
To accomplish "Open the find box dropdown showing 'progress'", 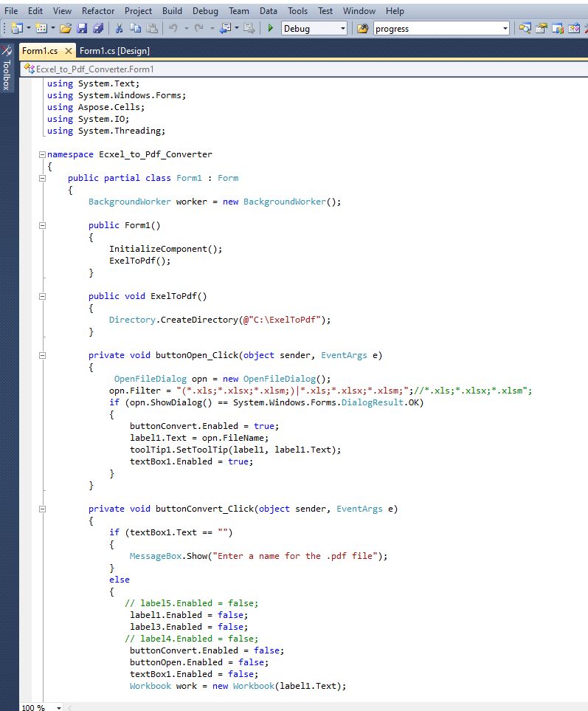I will point(505,29).
